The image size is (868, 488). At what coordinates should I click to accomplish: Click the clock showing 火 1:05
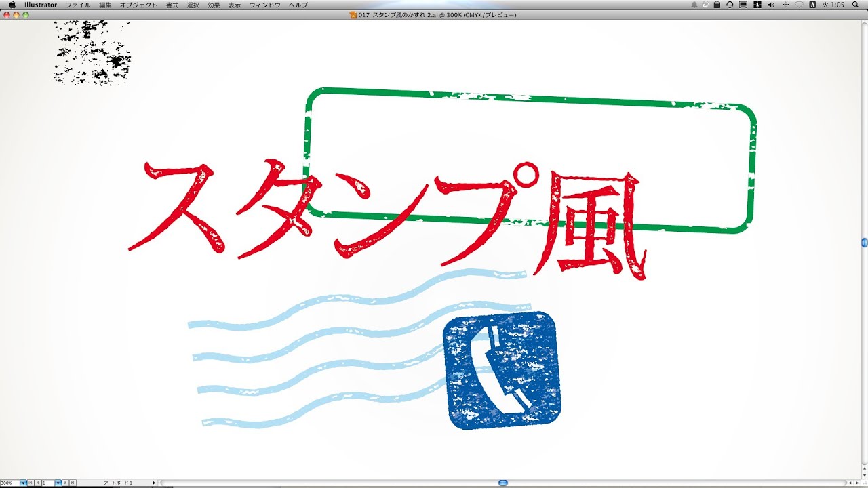(833, 5)
